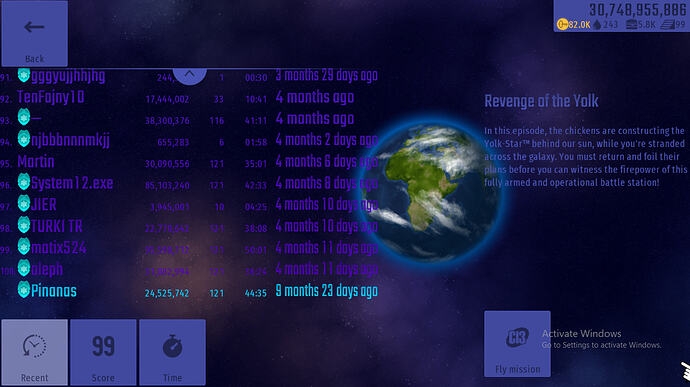
Task: Click the striped tier icon beside 99
Action: pyautogui.click(x=668, y=25)
